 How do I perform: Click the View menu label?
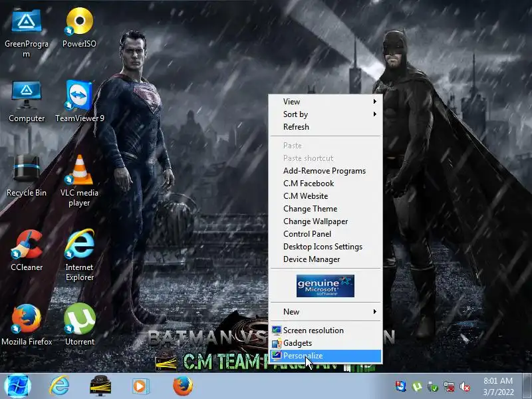(x=291, y=102)
